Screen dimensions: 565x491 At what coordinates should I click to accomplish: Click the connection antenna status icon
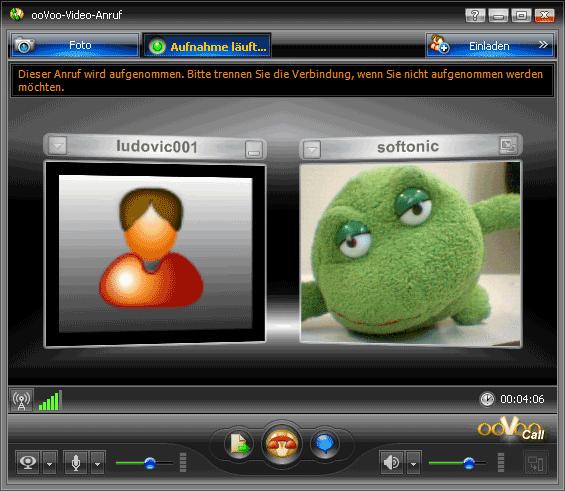[x=22, y=400]
